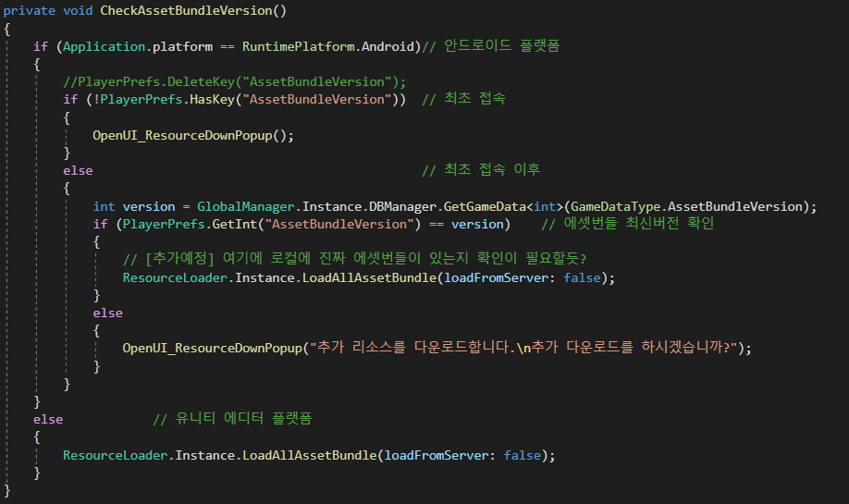Click the 'private' keyword
Image resolution: width=849 pixels, height=504 pixels.
30,11
